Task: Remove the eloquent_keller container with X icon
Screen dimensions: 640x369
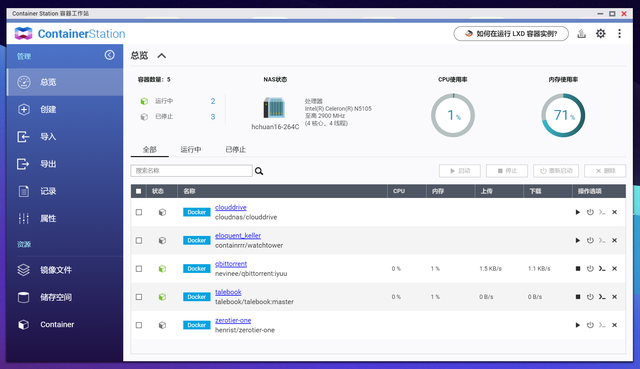Action: 614,240
